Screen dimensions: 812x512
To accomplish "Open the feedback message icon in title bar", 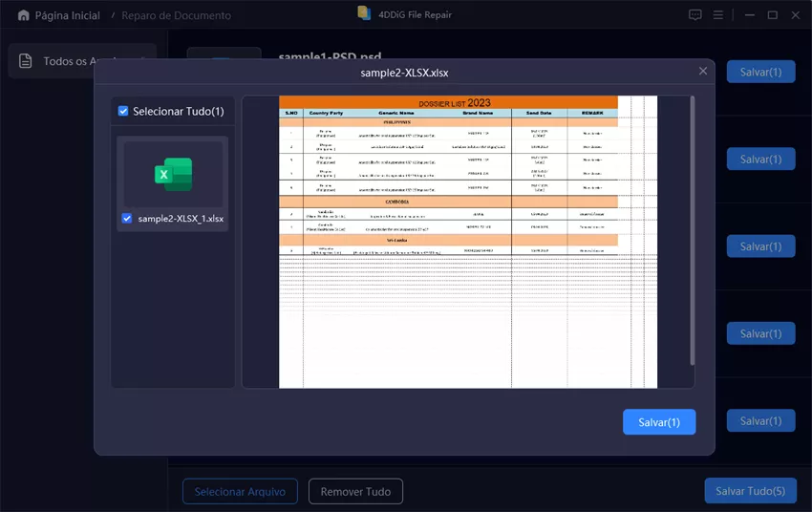I will (694, 15).
